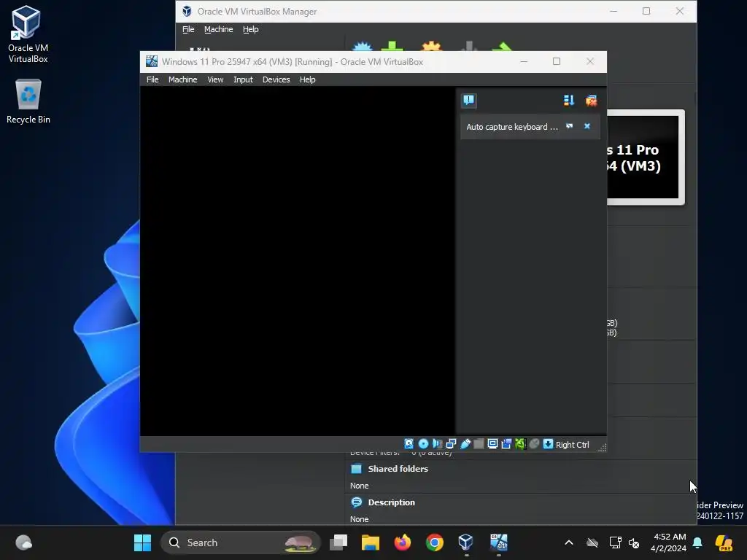Open Task View from the taskbar

tap(338, 542)
